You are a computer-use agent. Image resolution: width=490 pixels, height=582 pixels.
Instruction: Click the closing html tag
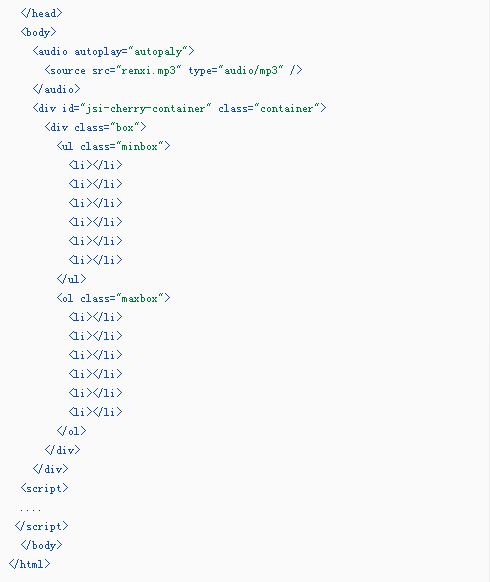[29, 564]
